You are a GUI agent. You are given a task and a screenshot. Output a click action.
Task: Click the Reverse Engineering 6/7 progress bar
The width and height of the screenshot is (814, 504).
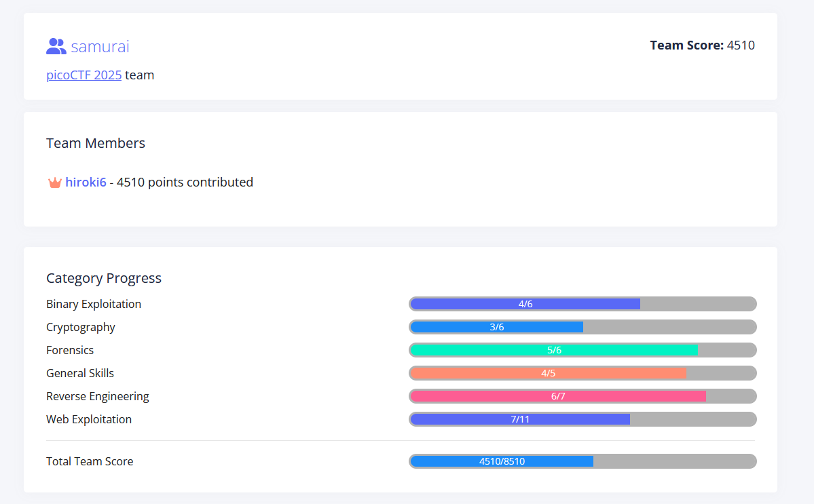point(582,396)
